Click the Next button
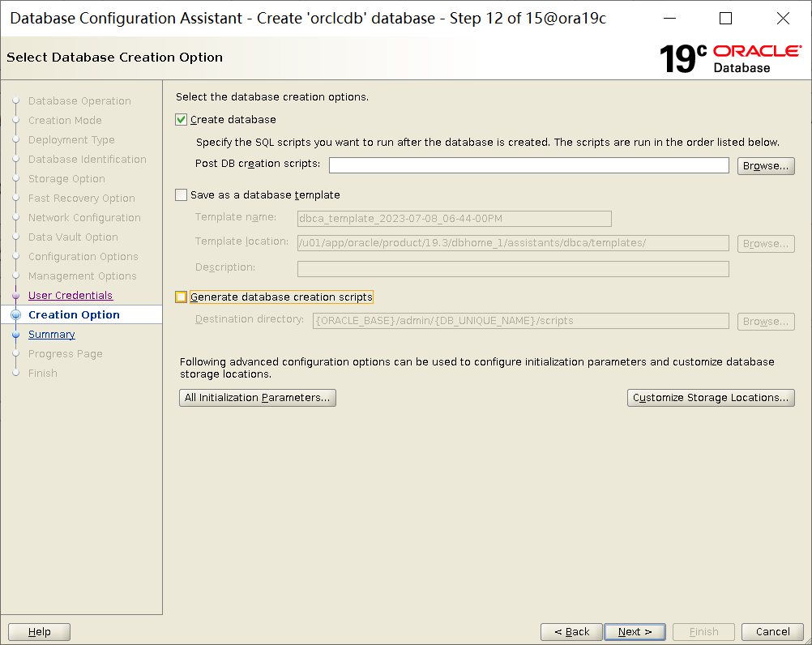The height and width of the screenshot is (645, 812). click(635, 631)
